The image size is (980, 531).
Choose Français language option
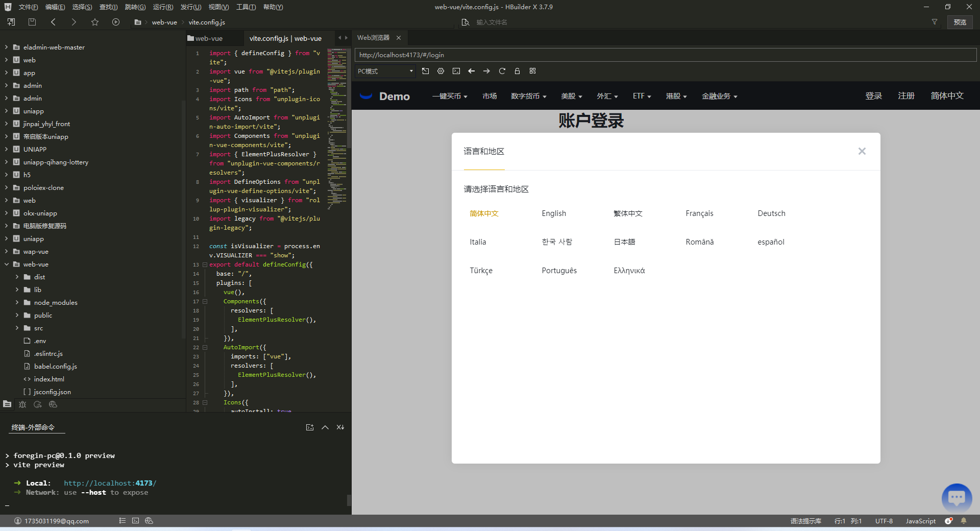(x=699, y=213)
